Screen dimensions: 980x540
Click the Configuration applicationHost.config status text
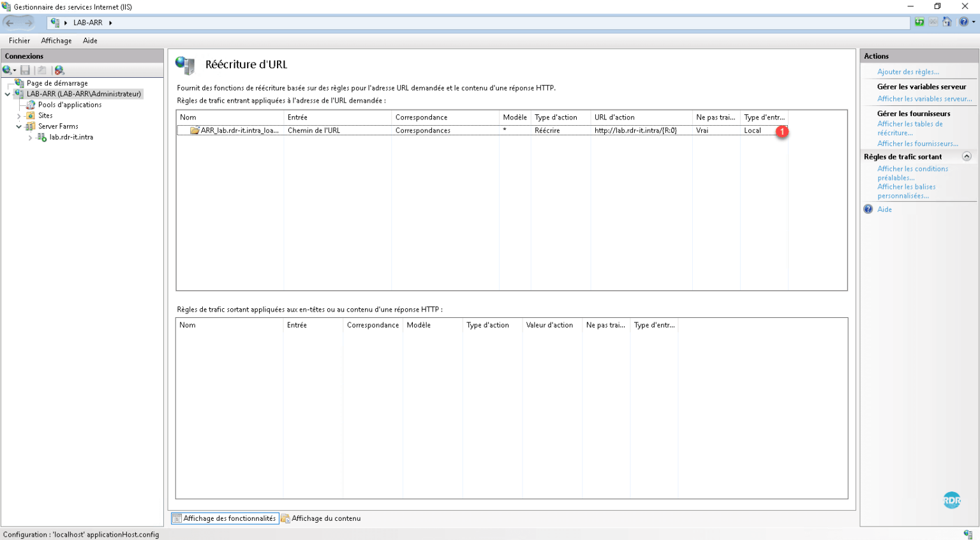(81, 535)
